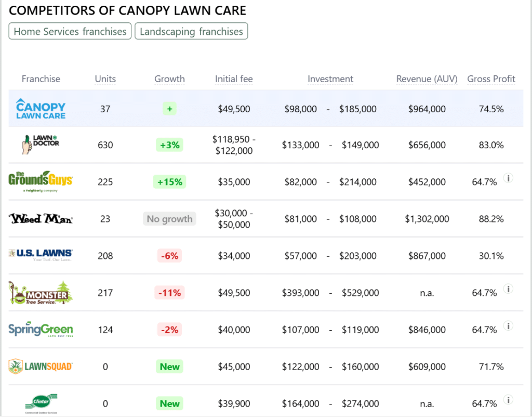This screenshot has height=417, width=532.
Task: Click the $118,950 - $122,000 initial fee
Action: click(x=234, y=145)
